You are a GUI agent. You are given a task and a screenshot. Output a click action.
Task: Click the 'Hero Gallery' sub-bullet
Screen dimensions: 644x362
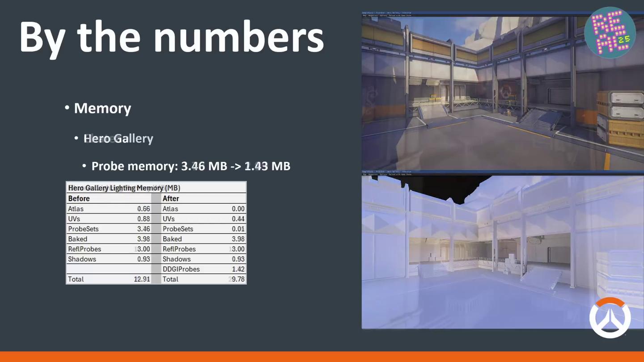pos(119,139)
